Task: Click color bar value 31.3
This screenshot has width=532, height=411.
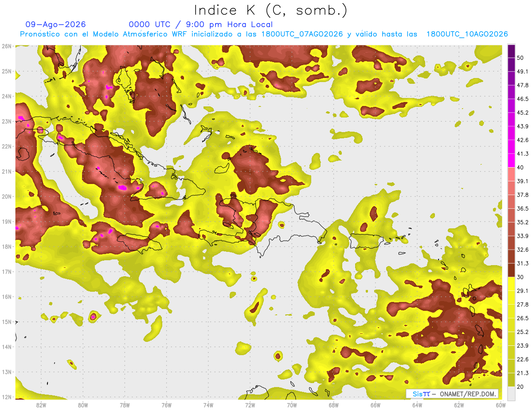Action: click(x=522, y=263)
